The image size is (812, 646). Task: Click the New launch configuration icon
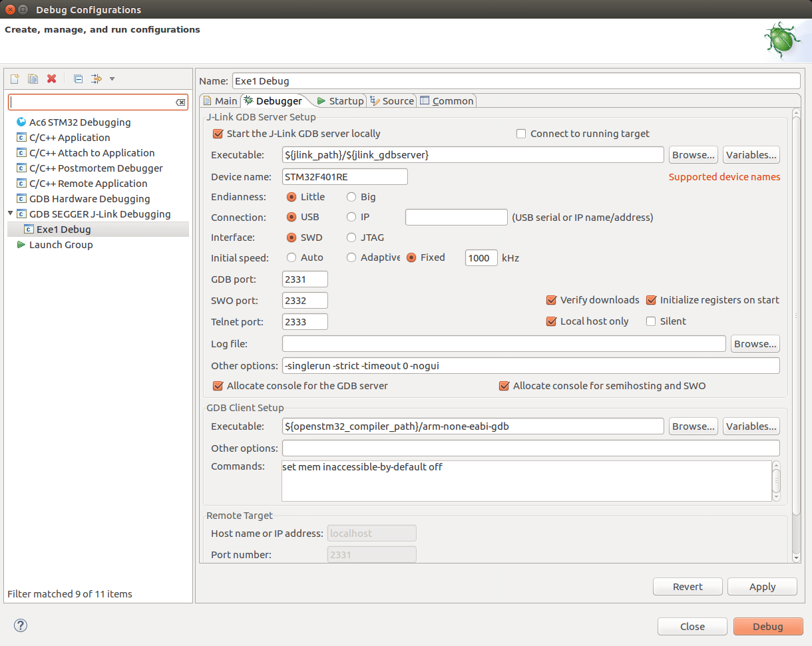pos(15,79)
